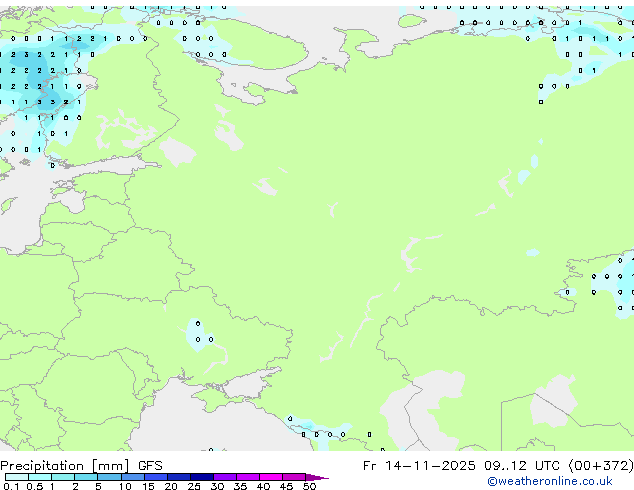Click the '40' legend scale label
The width and height of the screenshot is (634, 490).
pos(263,486)
